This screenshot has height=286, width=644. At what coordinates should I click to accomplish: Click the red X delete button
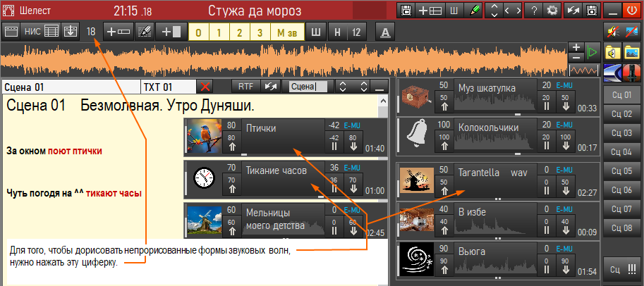click(x=206, y=87)
